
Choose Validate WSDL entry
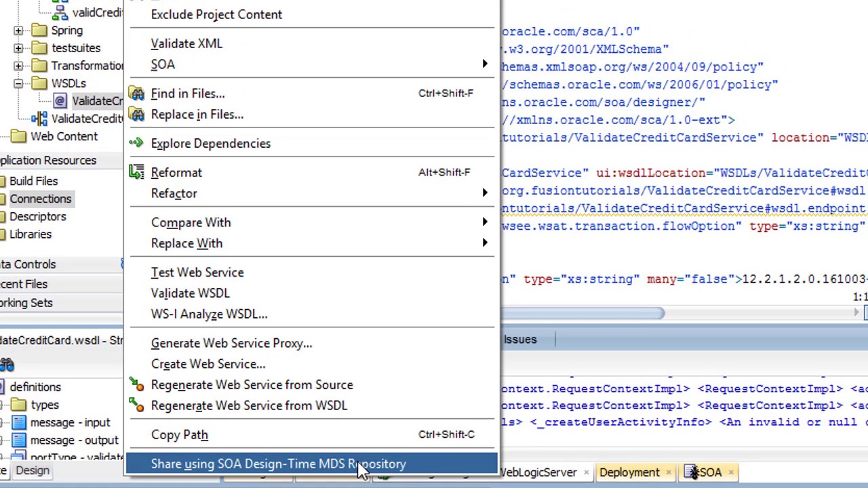pos(191,293)
